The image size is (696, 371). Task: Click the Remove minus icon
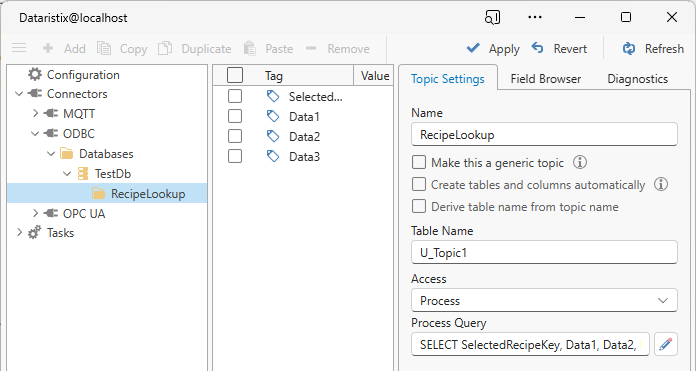tap(311, 47)
